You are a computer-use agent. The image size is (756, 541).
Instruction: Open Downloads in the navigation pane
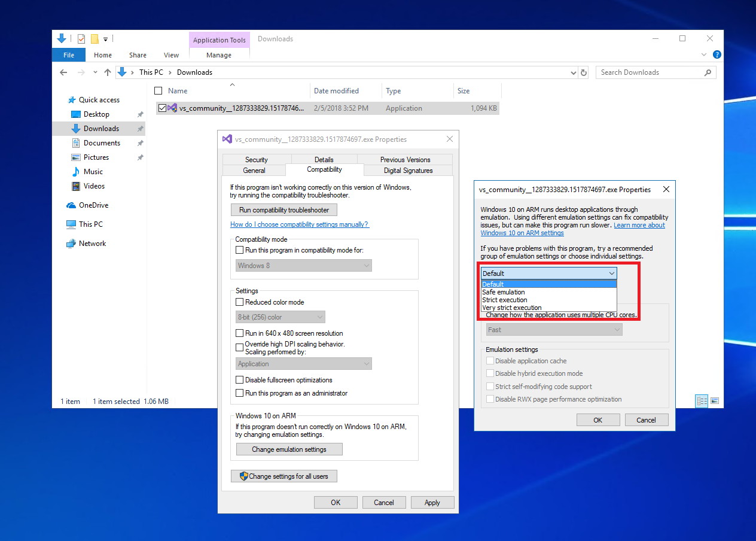tap(101, 129)
